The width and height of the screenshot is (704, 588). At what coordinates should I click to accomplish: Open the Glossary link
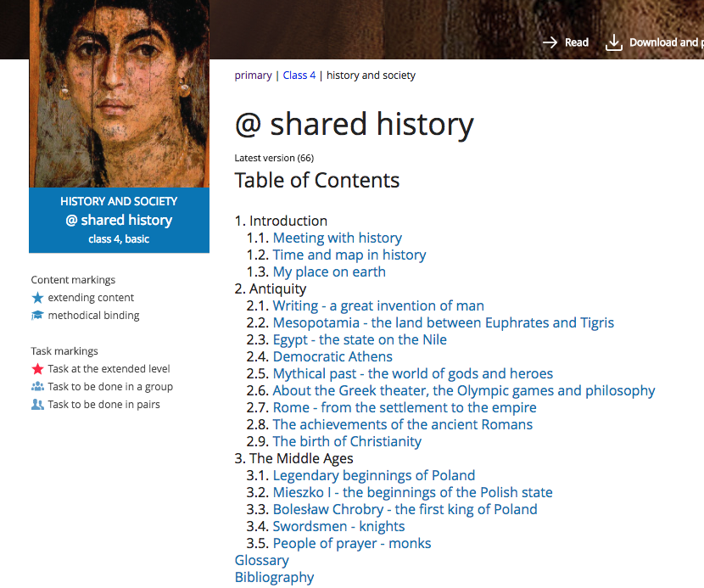(x=262, y=560)
